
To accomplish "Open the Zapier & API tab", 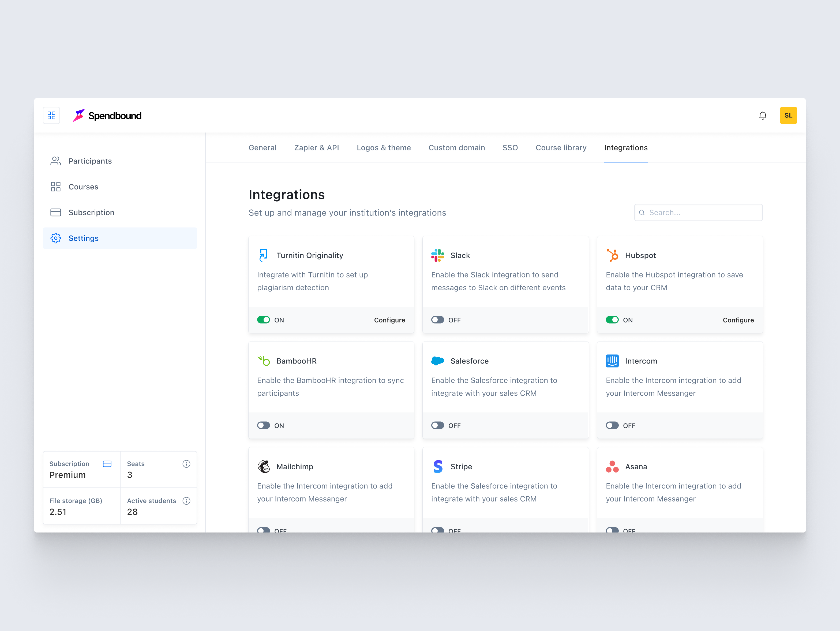I will (x=316, y=148).
